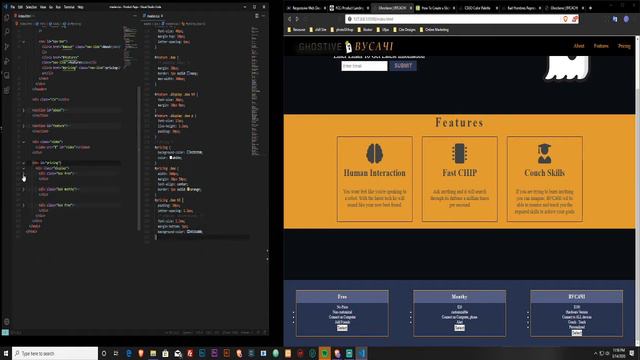This screenshot has width=640, height=360.
Task: Open Source Control in VS Code activity bar
Action: (7, 47)
